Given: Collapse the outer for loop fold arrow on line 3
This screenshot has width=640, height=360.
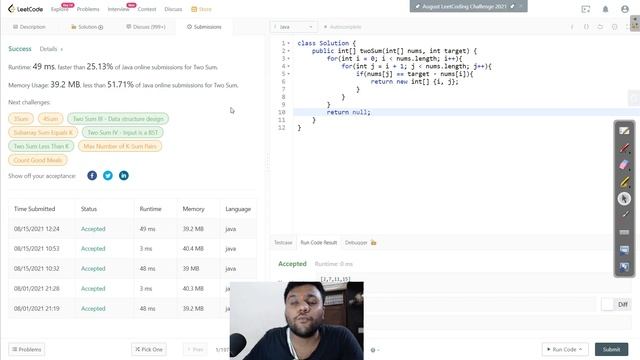Looking at the screenshot, I should click(289, 59).
